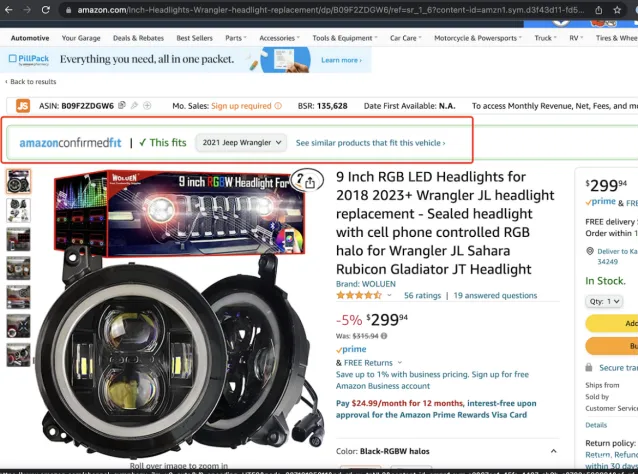Bookmark page with the star icon
Screen dimensions: 639x474
pos(617,10)
